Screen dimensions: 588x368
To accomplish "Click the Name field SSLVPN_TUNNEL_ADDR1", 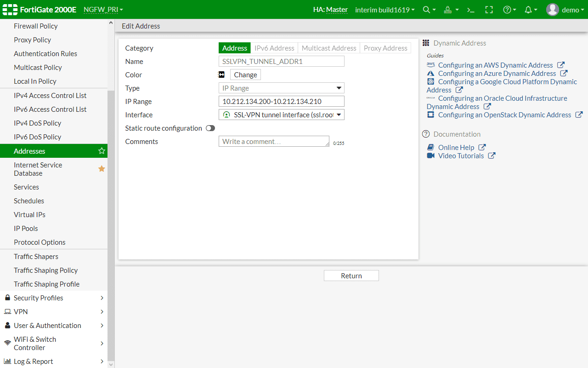I will 281,61.
